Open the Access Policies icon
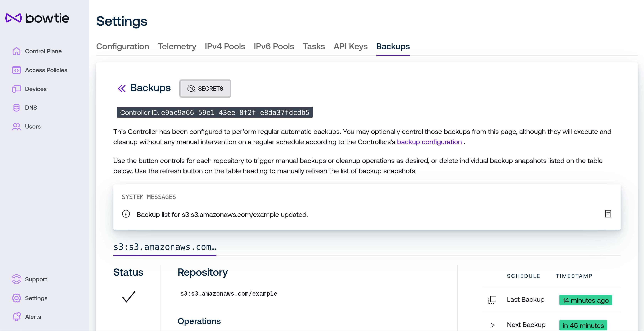Image resolution: width=644 pixels, height=331 pixels. pos(17,70)
